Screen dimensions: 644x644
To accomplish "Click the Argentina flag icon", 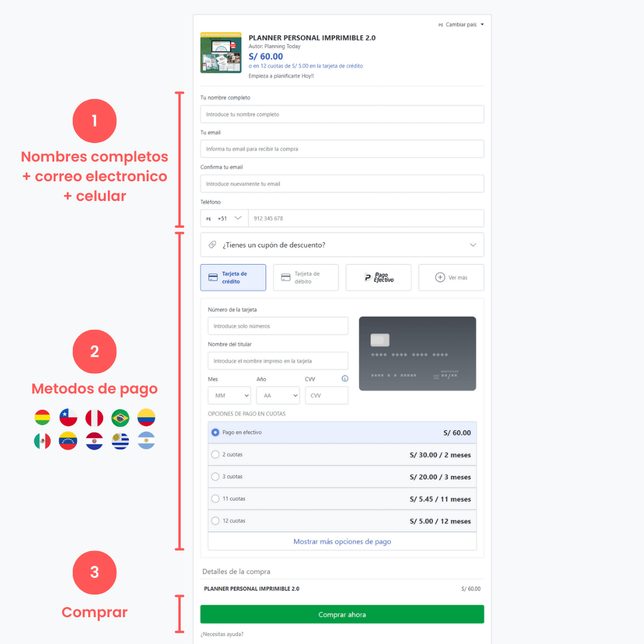I will pyautogui.click(x=146, y=441).
